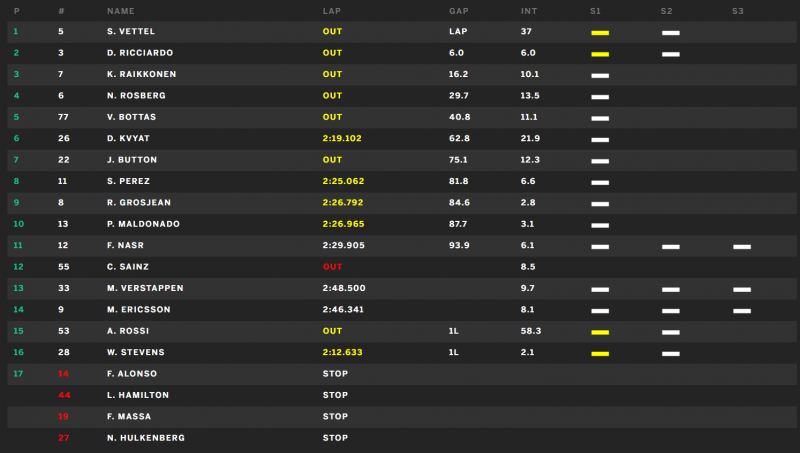Click Ricciardo's white S2 sector indicator

pos(670,54)
